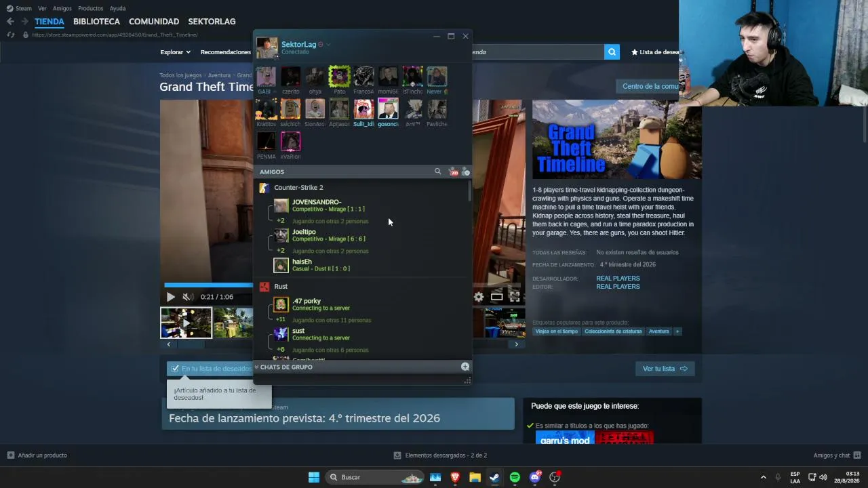Viewport: 868px width, 488px height.
Task: Go back with the navigation arrow
Action: (x=10, y=22)
